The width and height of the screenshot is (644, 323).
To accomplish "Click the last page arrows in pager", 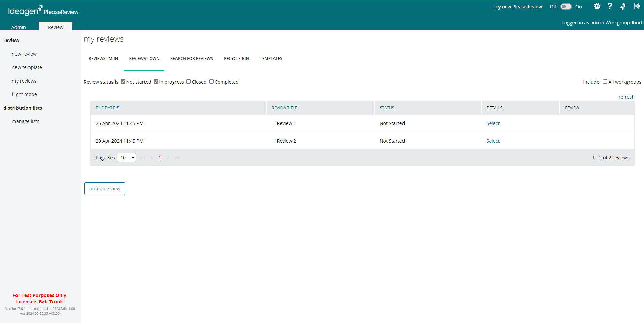I will pos(178,158).
